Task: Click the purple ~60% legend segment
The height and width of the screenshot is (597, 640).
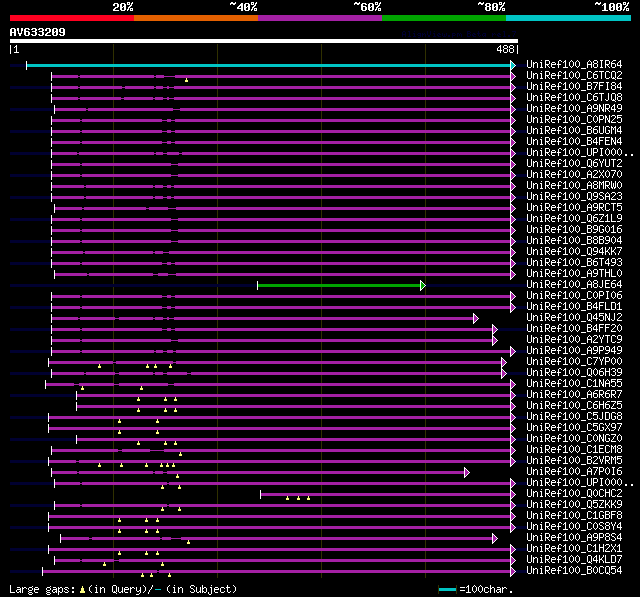Action: tap(320, 18)
